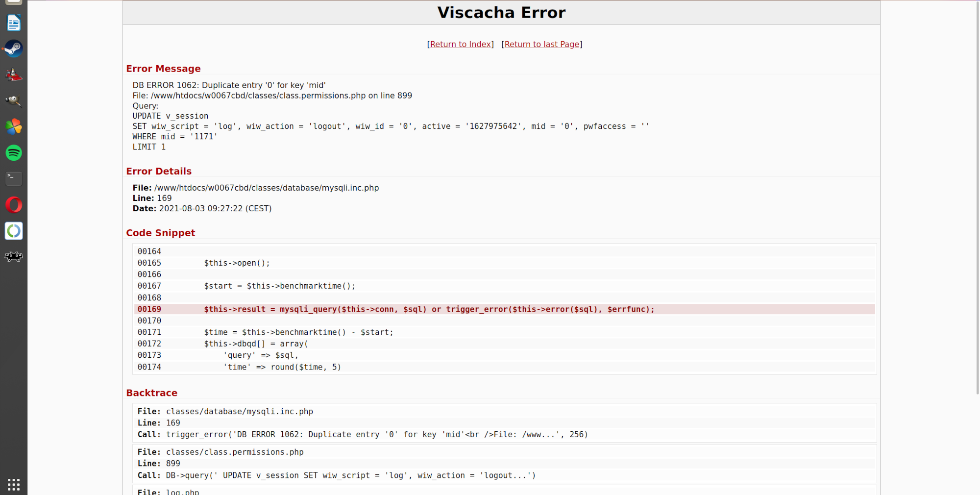The image size is (980, 495).
Task: Click the Error Message section heading
Action: pyautogui.click(x=163, y=69)
